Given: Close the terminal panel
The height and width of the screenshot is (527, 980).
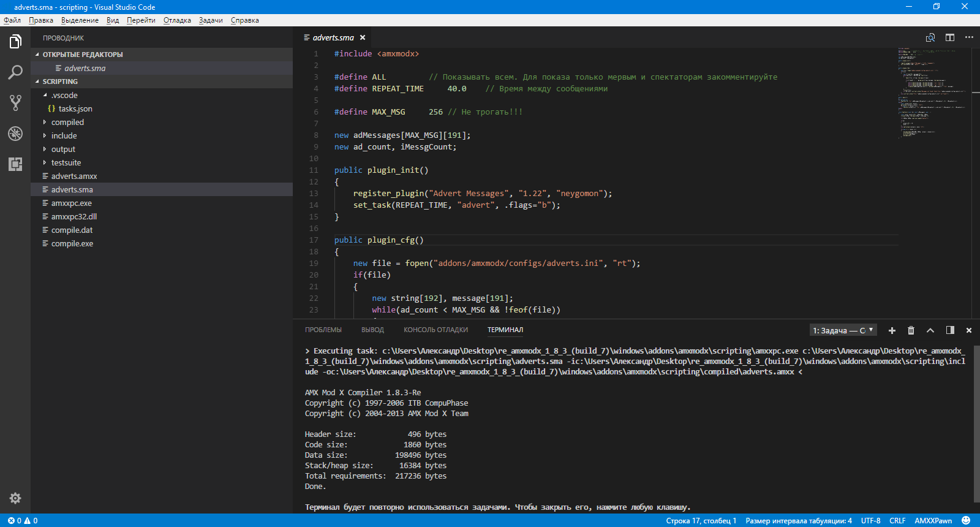Looking at the screenshot, I should pyautogui.click(x=969, y=330).
